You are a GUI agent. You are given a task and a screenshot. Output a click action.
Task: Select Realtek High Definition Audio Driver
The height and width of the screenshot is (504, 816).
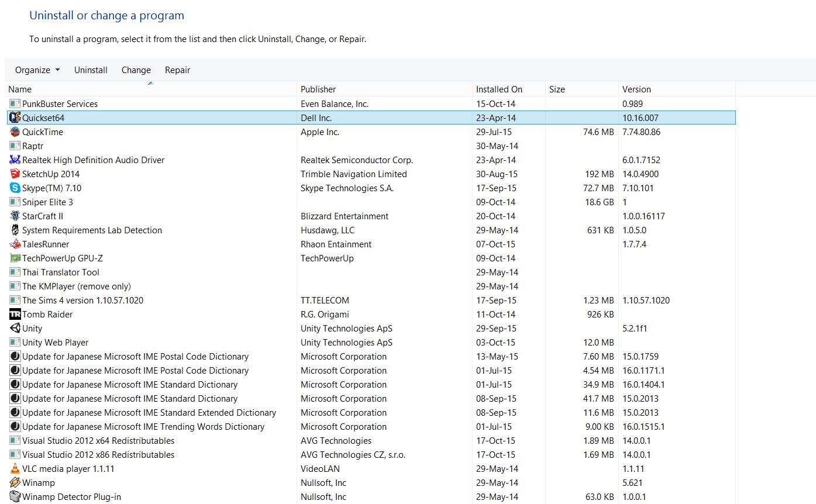[x=93, y=160]
